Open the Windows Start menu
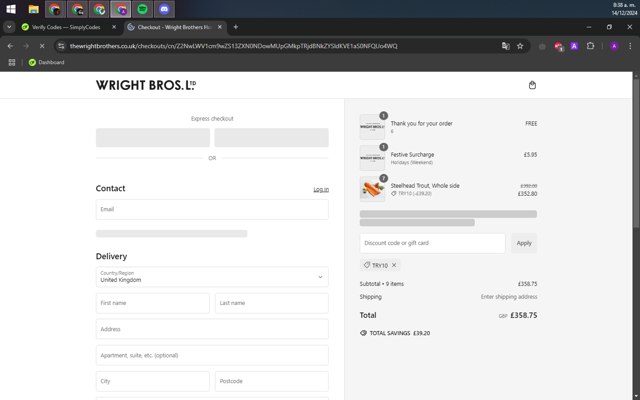 pos(11,9)
